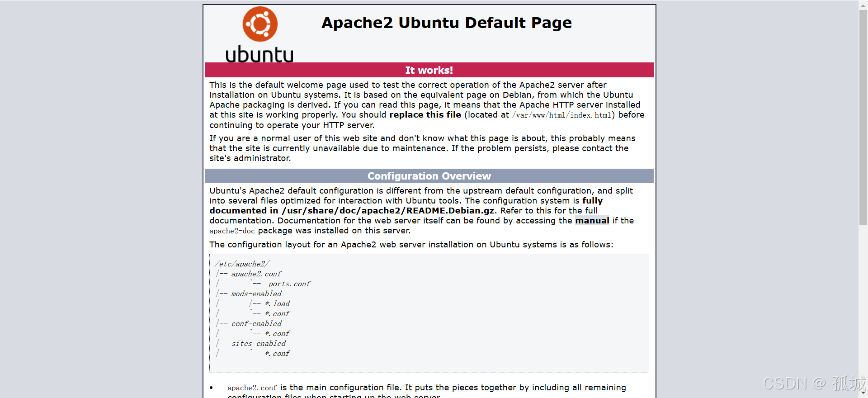Click the Ubuntu logo image
The width and height of the screenshot is (868, 398).
click(x=259, y=34)
